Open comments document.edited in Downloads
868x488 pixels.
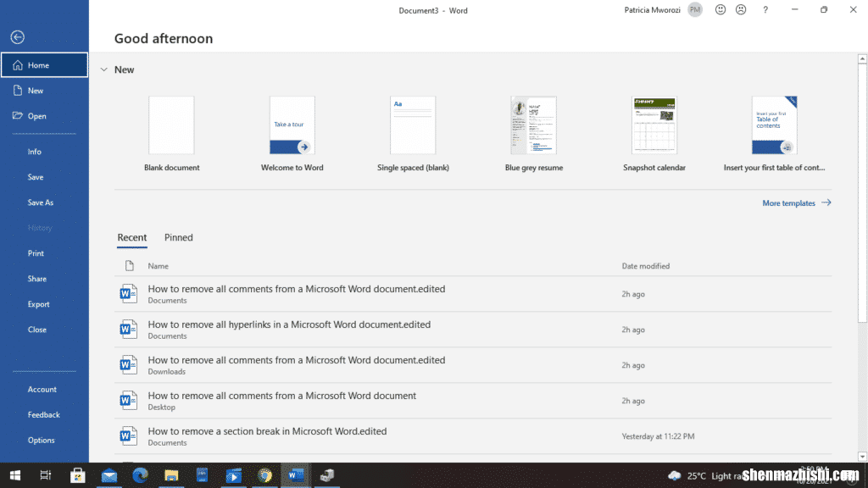click(x=473, y=365)
